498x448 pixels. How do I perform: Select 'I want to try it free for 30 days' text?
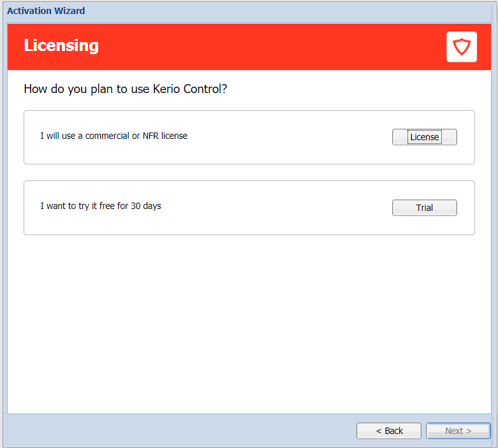pyautogui.click(x=101, y=206)
